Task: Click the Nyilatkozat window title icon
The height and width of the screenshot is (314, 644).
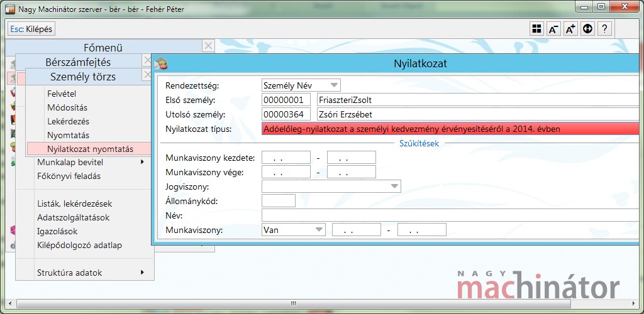Action: click(160, 63)
